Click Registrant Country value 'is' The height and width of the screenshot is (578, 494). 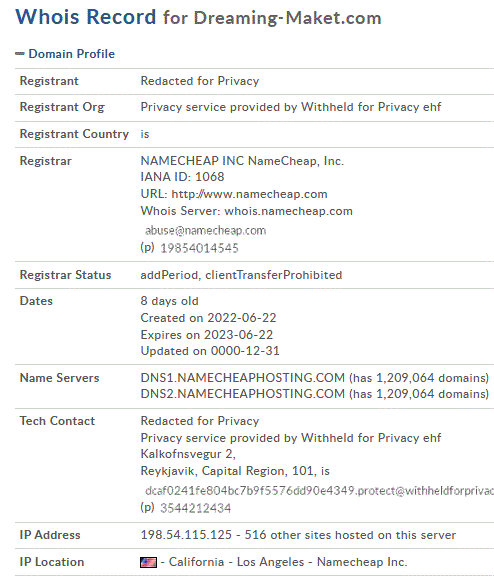tap(145, 134)
